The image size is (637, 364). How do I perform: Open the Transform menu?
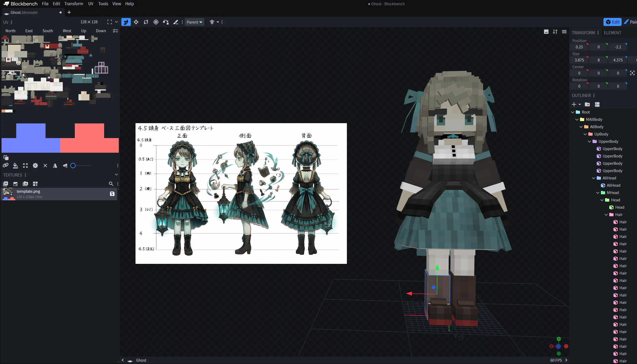pyautogui.click(x=74, y=4)
